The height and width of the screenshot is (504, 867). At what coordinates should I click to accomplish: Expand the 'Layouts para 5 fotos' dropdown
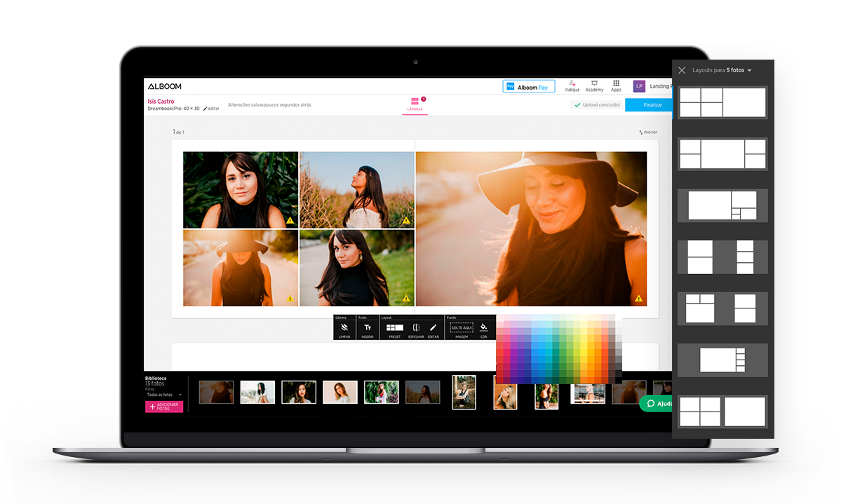749,71
